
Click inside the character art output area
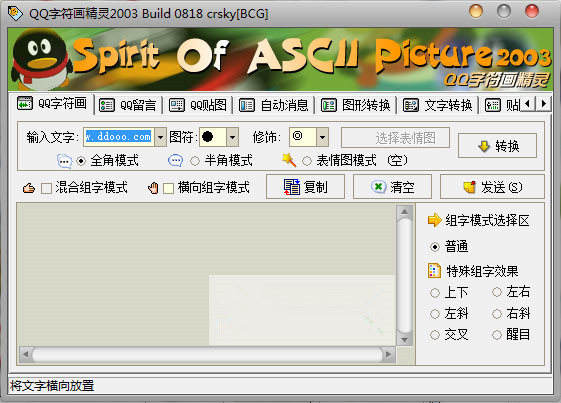[206, 274]
